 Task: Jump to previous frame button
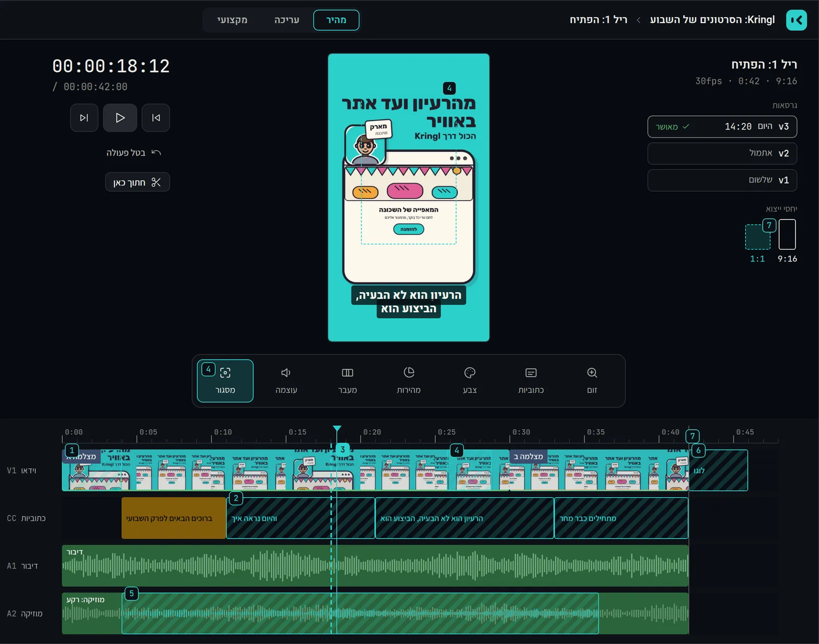click(x=156, y=118)
